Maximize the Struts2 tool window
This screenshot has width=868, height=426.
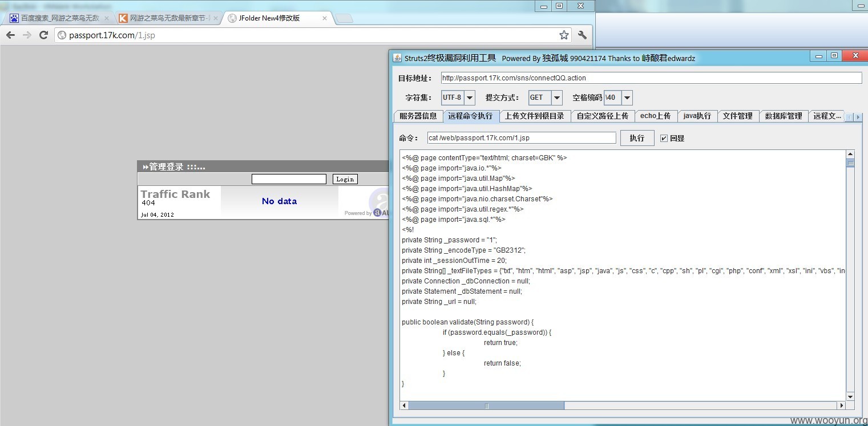(x=834, y=56)
